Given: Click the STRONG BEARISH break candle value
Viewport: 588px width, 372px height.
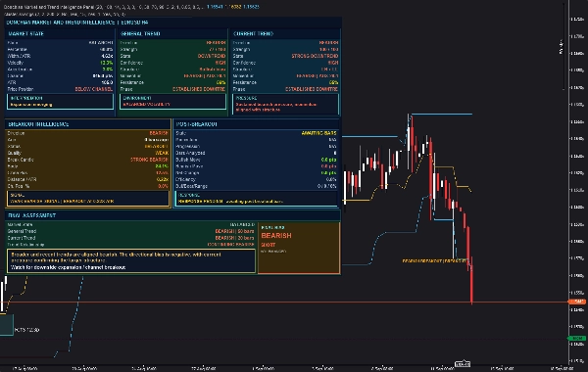Looking at the screenshot, I should pos(149,160).
